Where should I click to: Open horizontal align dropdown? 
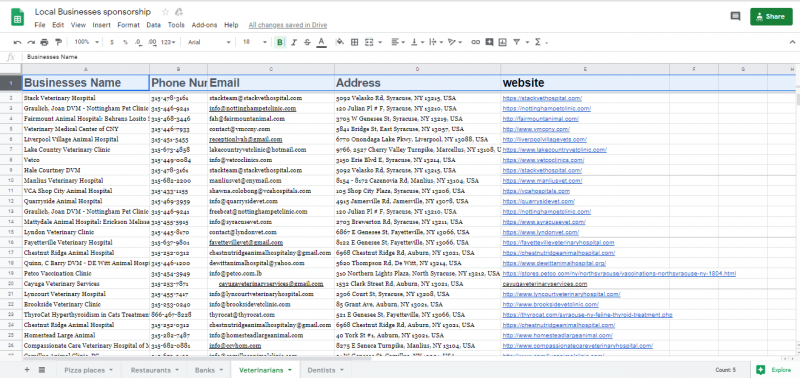pyautogui.click(x=398, y=42)
